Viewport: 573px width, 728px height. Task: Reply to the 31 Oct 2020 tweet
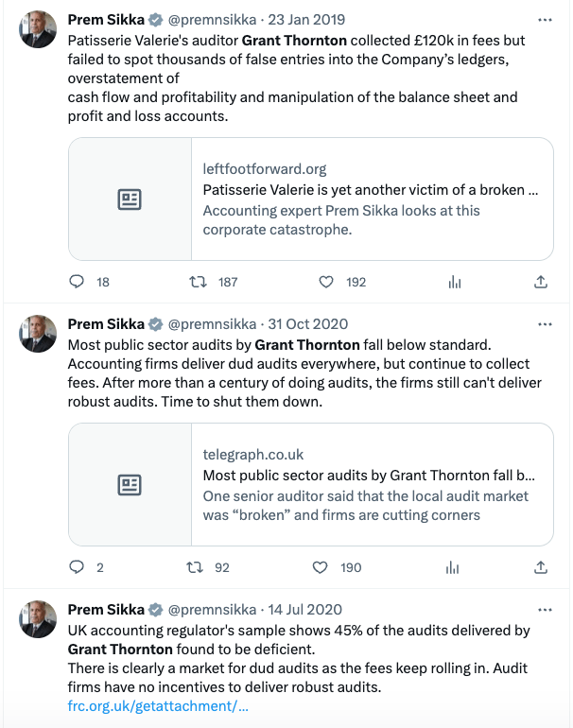[x=78, y=567]
